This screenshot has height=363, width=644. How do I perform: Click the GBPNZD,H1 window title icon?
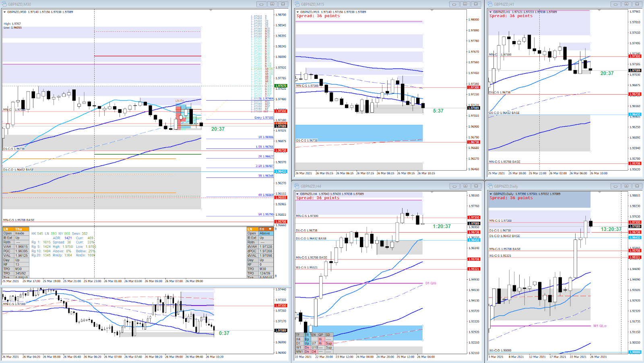point(490,4)
